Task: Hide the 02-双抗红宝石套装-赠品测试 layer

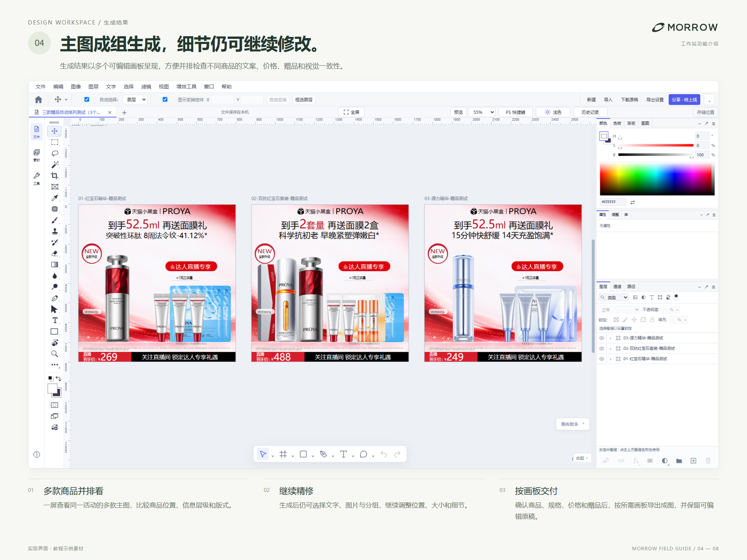Action: coord(601,348)
